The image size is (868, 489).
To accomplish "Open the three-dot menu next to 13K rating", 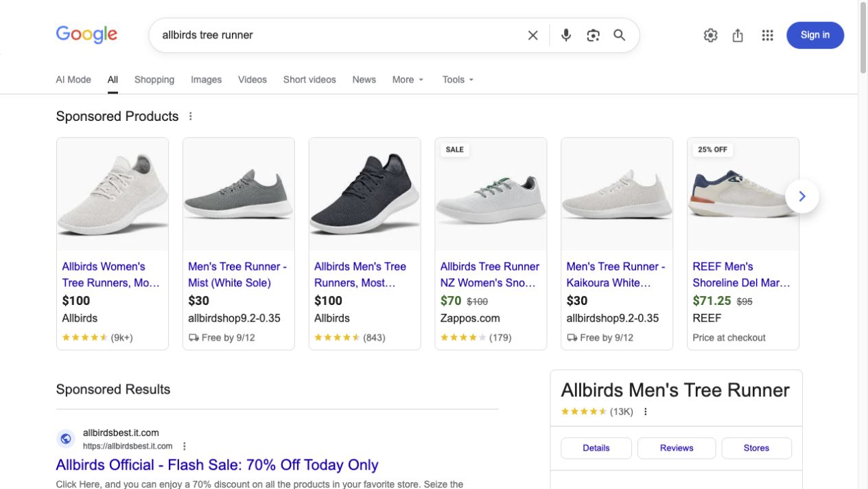I will (x=645, y=412).
